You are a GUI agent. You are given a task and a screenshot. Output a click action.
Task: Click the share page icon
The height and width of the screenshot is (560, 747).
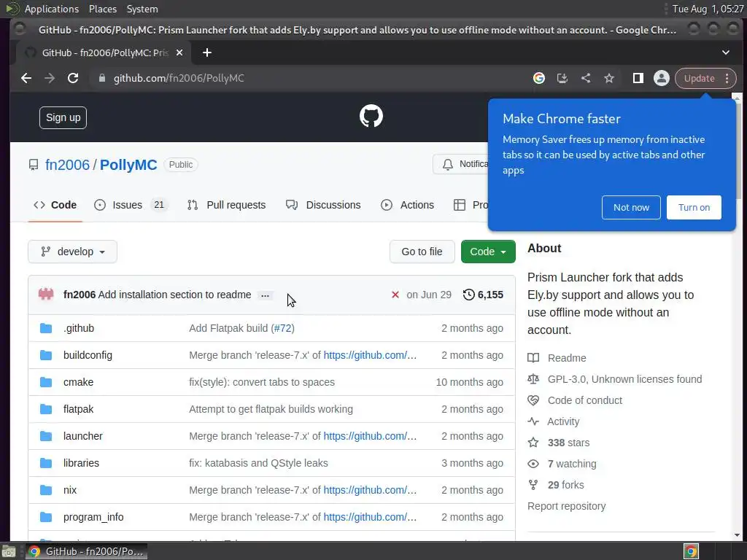click(x=586, y=78)
